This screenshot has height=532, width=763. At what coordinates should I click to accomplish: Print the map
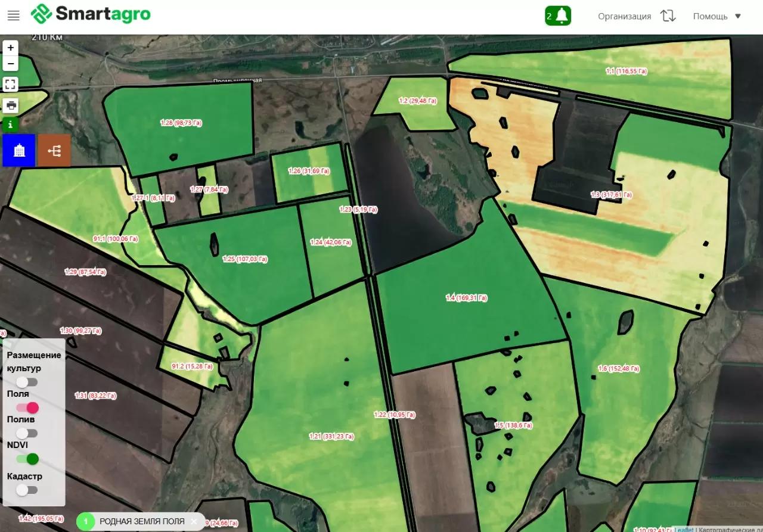[11, 106]
